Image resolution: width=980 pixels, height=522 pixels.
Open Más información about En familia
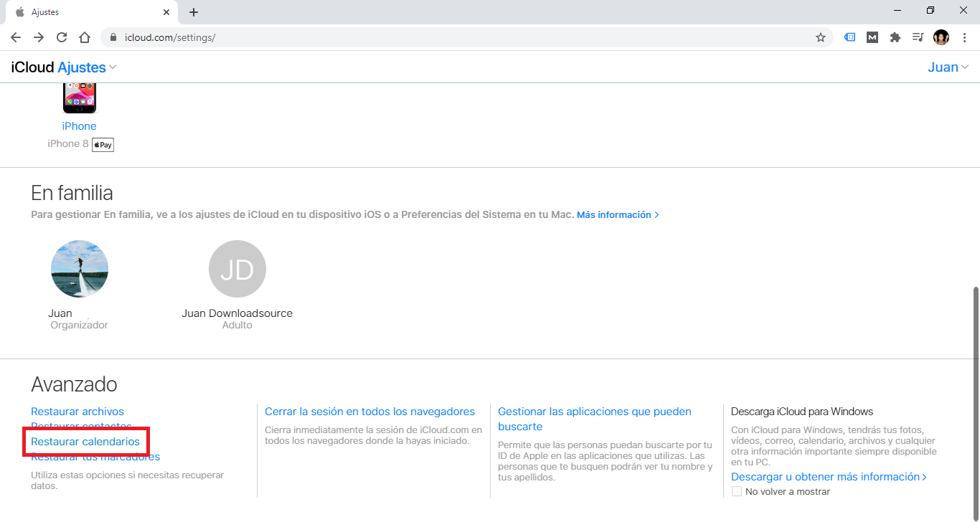tap(618, 214)
